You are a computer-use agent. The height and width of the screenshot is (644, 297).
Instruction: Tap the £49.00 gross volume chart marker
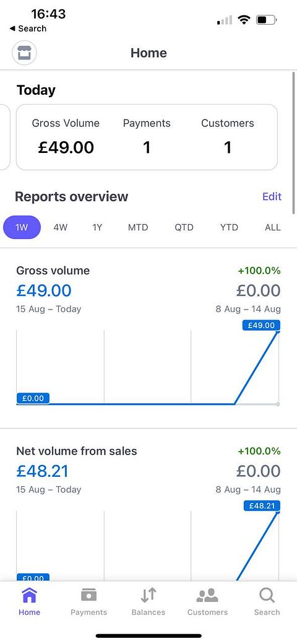point(261,325)
